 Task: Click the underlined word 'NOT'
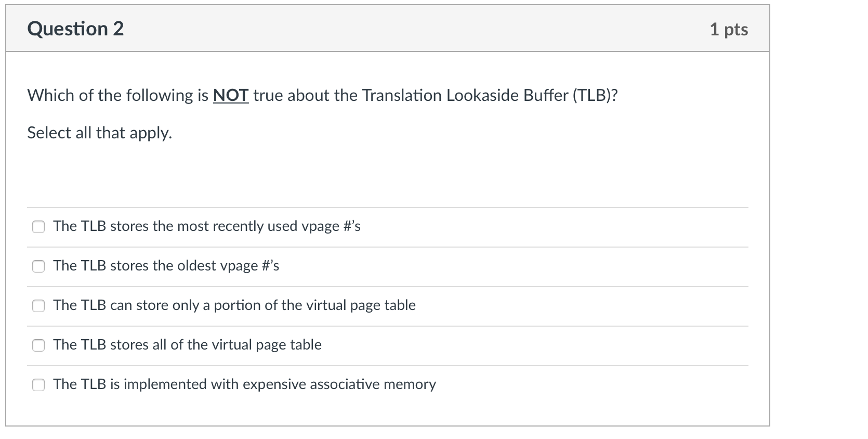231,95
